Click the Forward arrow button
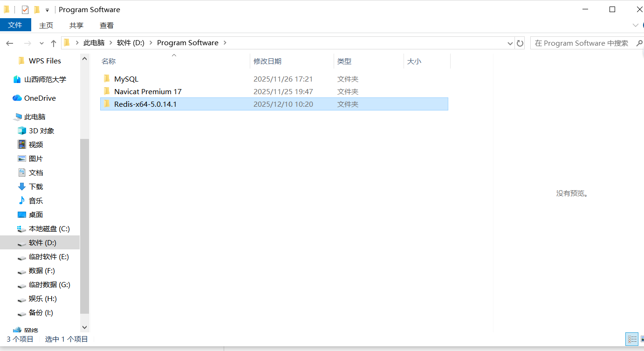The height and width of the screenshot is (351, 644). click(x=27, y=43)
